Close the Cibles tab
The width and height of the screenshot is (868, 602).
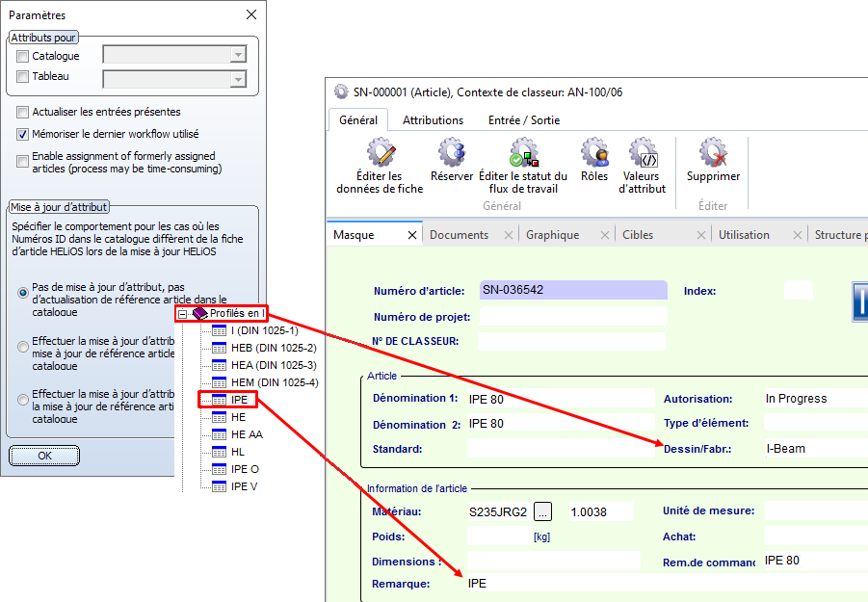pyautogui.click(x=700, y=235)
